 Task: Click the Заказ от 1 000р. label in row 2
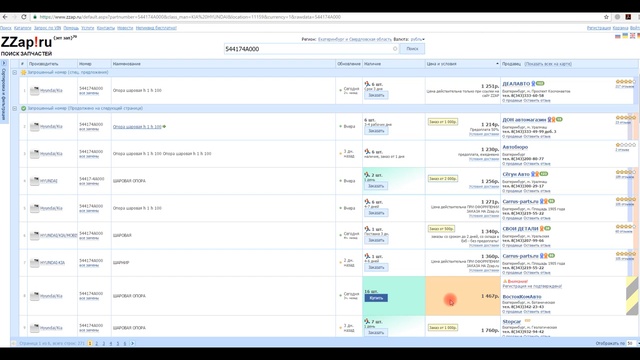(x=443, y=122)
